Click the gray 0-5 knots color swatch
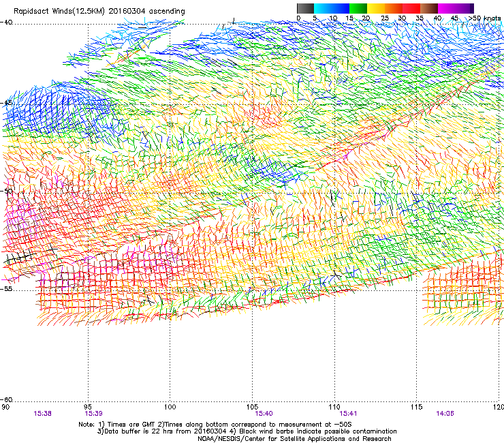This screenshot has width=504, height=443. [x=306, y=8]
